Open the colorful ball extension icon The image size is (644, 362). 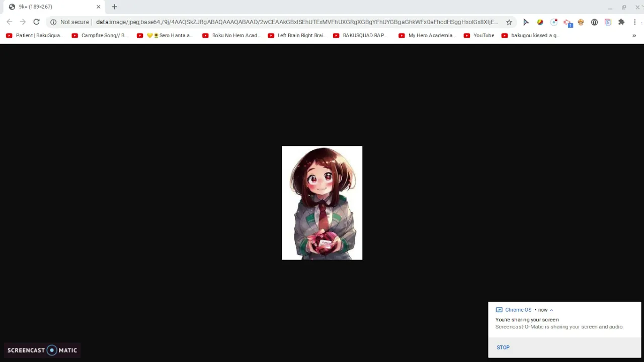pos(540,22)
